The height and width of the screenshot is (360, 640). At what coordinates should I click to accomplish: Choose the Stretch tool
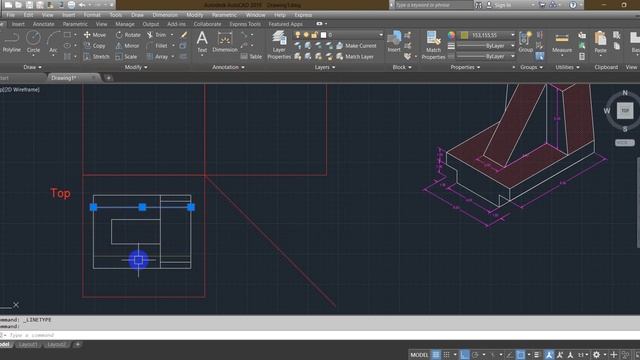96,57
